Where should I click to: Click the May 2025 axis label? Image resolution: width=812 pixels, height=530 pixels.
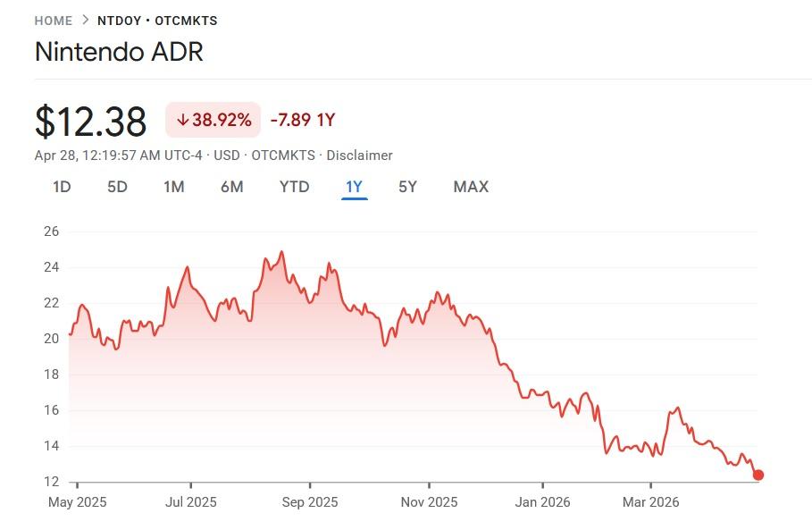(77, 502)
